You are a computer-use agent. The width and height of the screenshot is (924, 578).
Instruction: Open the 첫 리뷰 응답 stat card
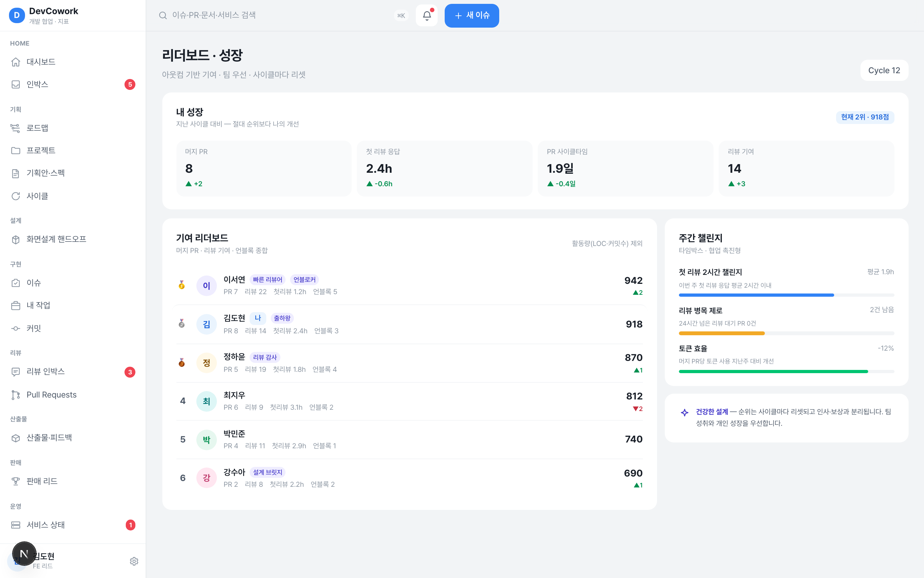[x=444, y=169]
